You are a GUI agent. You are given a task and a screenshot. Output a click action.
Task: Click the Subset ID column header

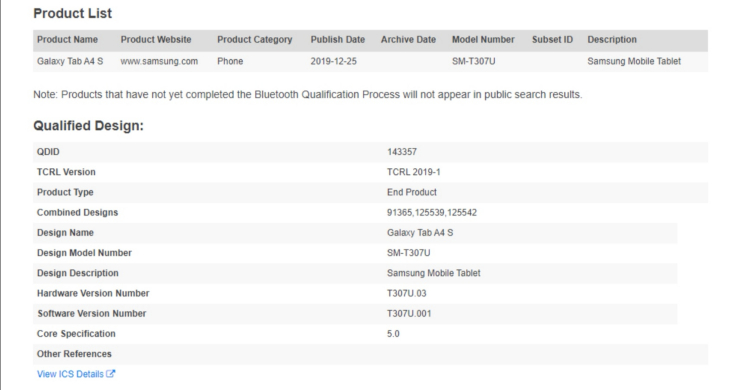coord(552,40)
